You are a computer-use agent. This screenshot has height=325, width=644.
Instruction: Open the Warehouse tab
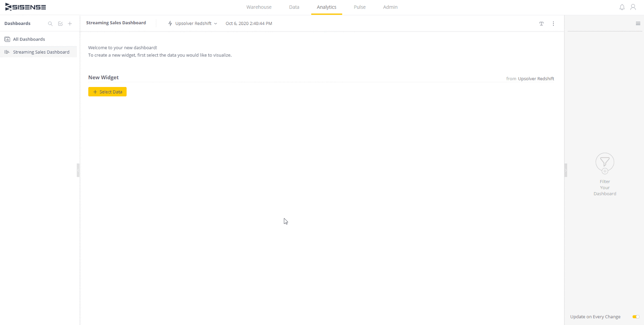pos(259,7)
